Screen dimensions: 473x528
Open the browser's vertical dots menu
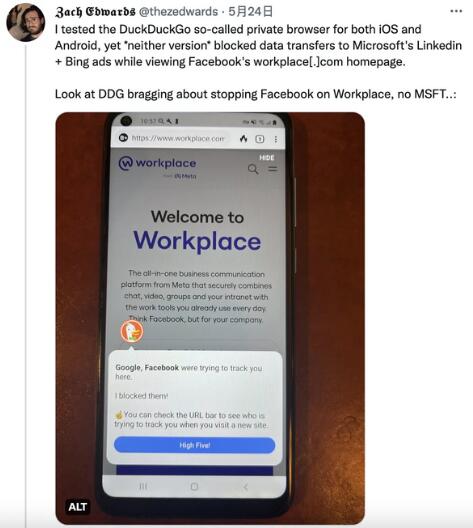pyautogui.click(x=276, y=139)
